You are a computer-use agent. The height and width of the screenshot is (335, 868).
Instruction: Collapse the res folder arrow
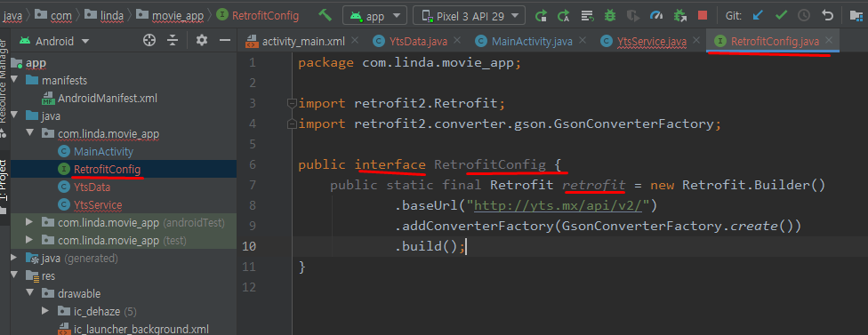14,275
